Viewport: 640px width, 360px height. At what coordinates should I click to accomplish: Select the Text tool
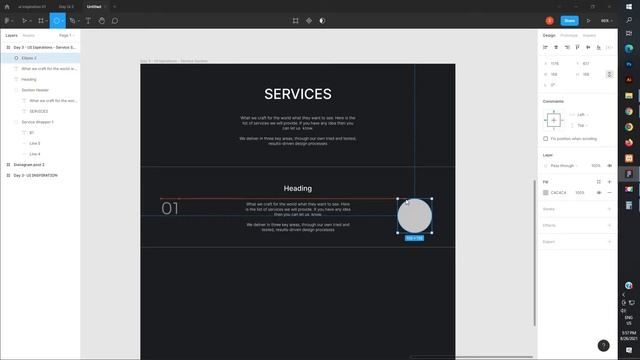pos(88,21)
